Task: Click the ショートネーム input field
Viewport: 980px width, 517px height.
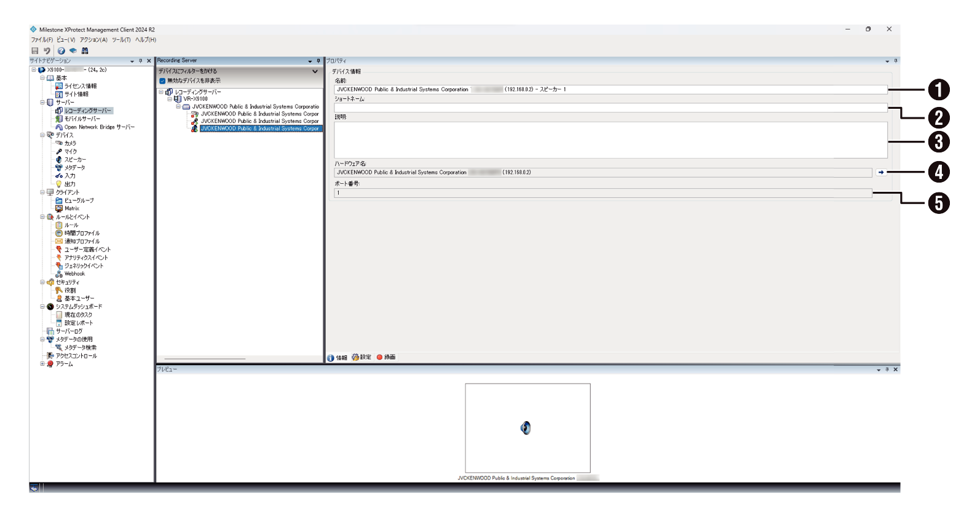Action: 610,108
